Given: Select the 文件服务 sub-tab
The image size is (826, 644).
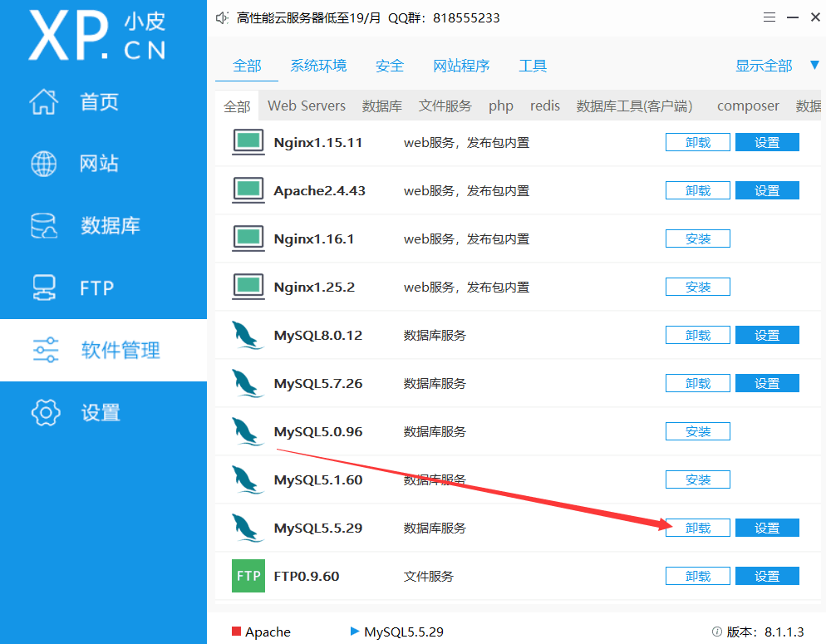Looking at the screenshot, I should [x=445, y=106].
